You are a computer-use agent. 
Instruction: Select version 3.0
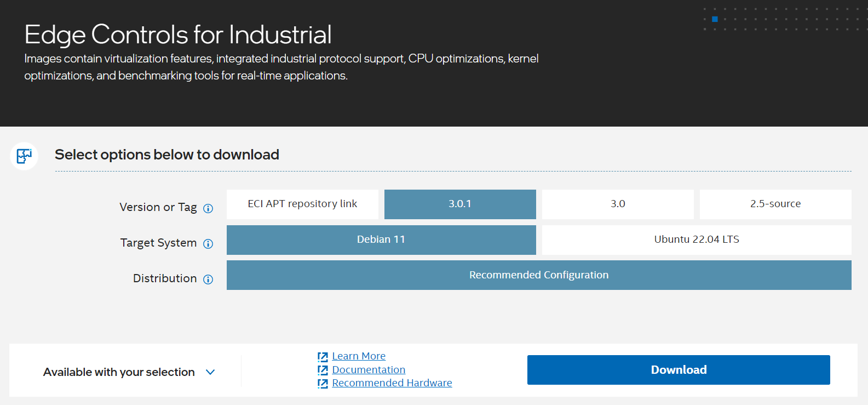(618, 204)
